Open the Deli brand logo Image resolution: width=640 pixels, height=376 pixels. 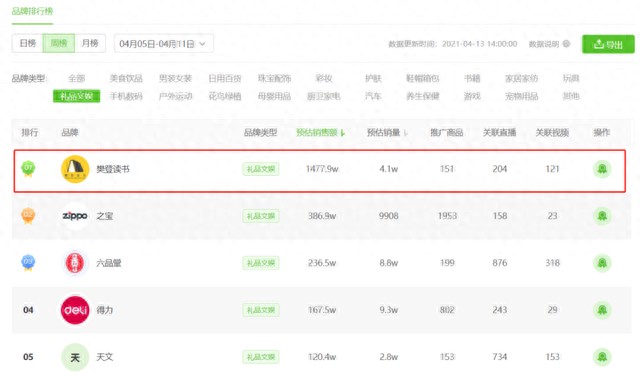pyautogui.click(x=75, y=310)
